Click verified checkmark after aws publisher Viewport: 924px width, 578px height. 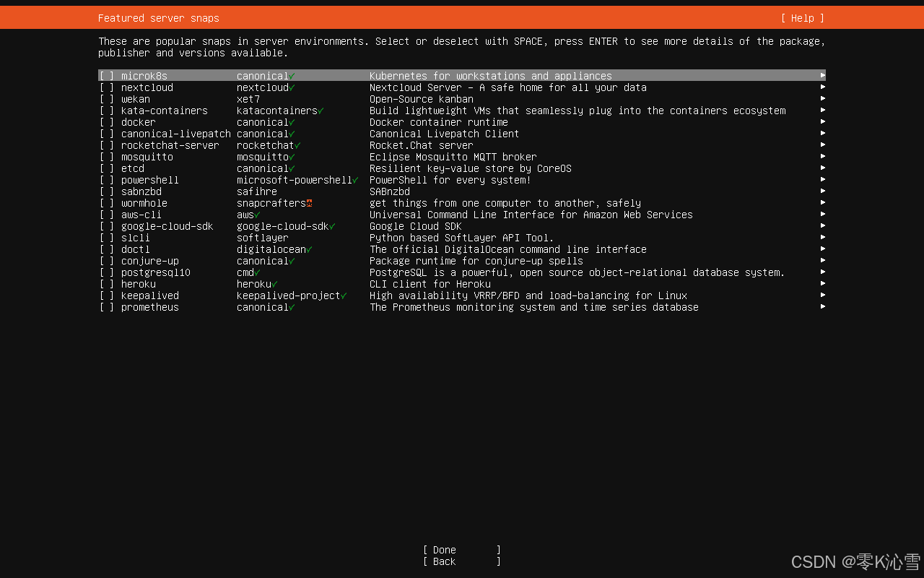coord(257,215)
